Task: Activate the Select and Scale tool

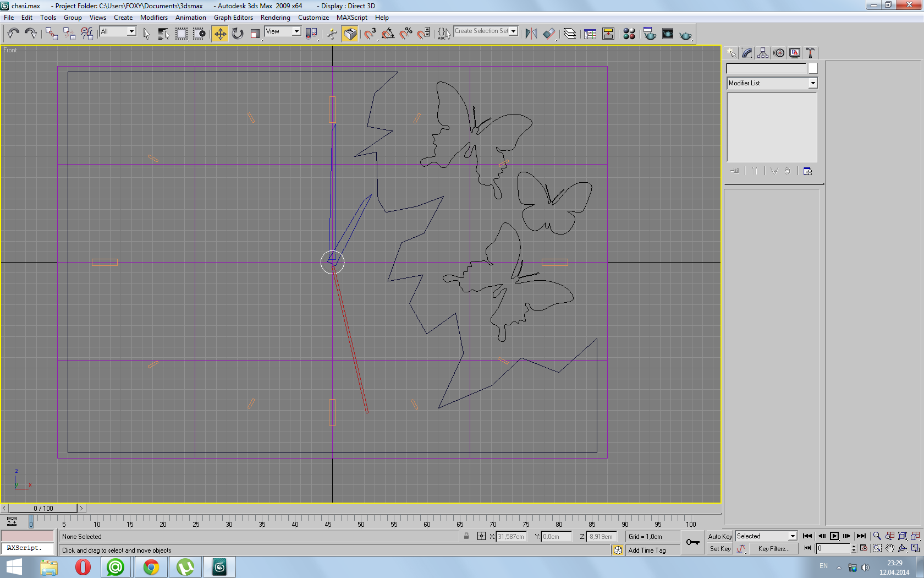Action: click(x=255, y=34)
